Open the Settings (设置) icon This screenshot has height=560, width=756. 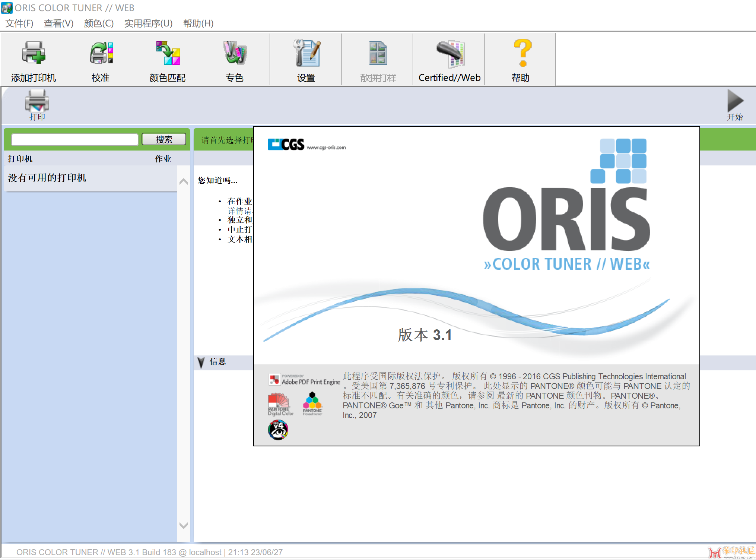(306, 53)
